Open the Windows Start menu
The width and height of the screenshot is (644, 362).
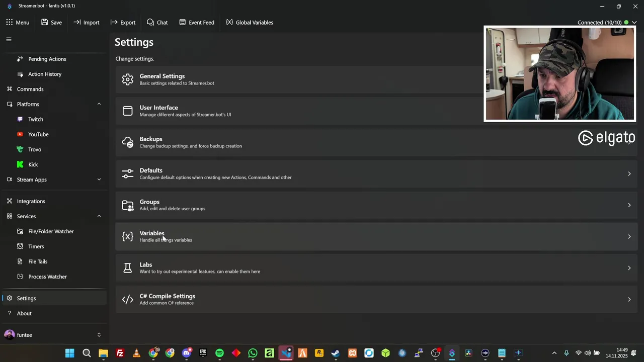pos(70,353)
